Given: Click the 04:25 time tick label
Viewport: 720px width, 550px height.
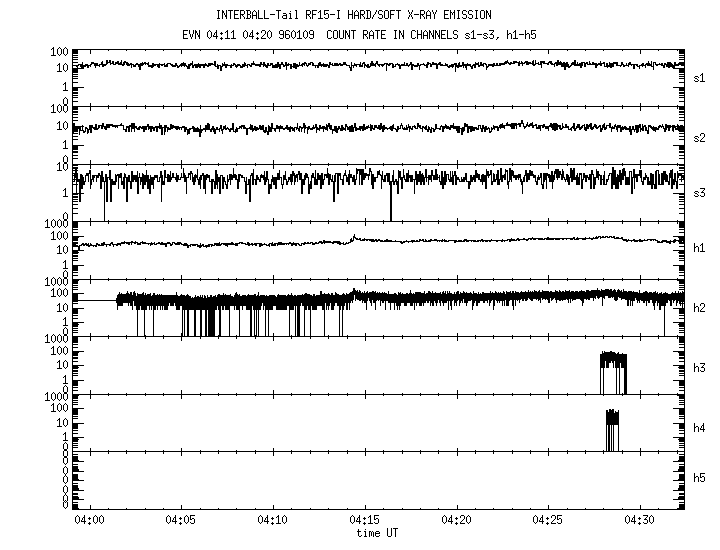Looking at the screenshot, I should pos(548,520).
